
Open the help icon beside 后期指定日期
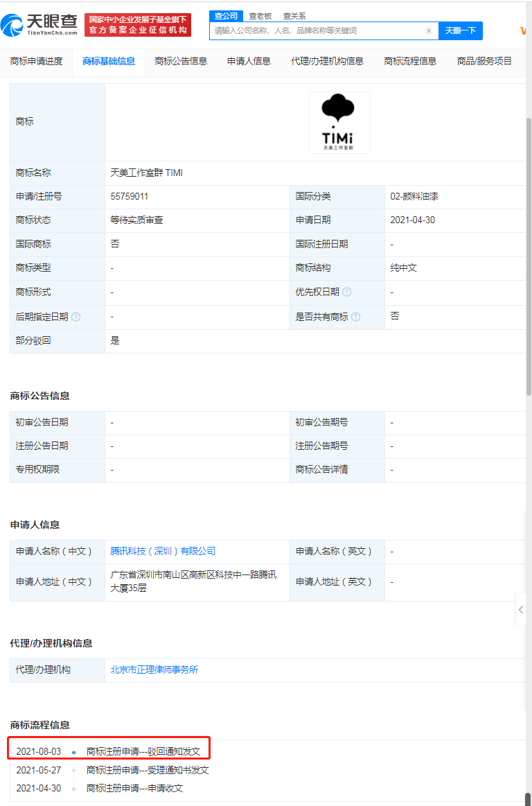76,317
